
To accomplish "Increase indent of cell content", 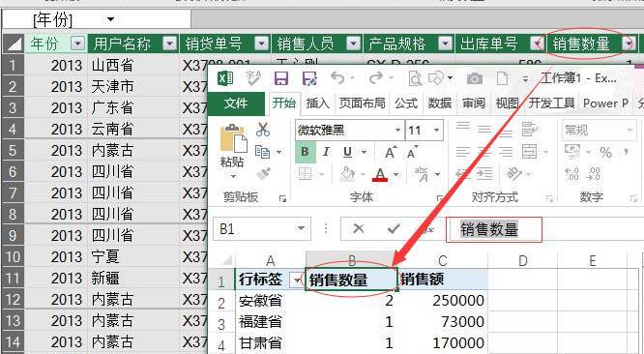I will 484,174.
